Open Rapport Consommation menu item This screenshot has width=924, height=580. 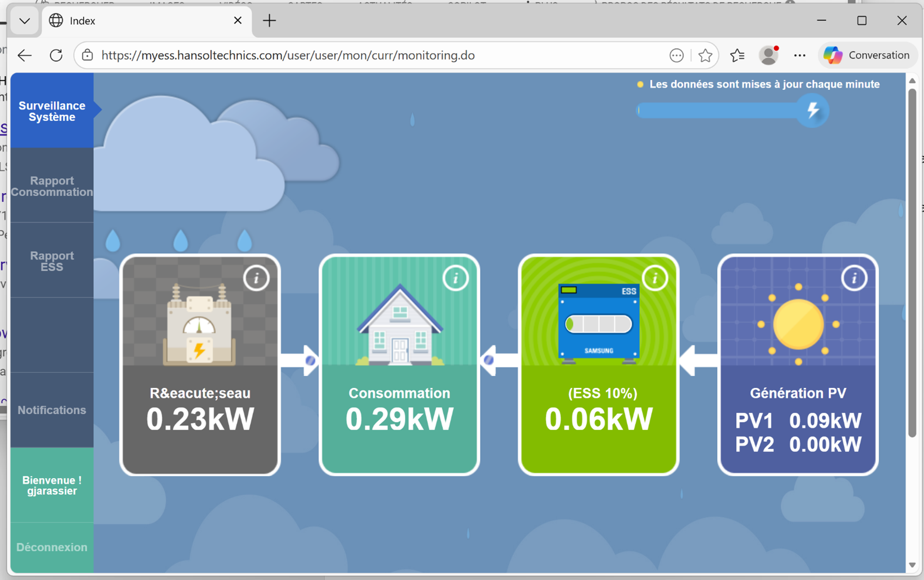pyautogui.click(x=52, y=186)
